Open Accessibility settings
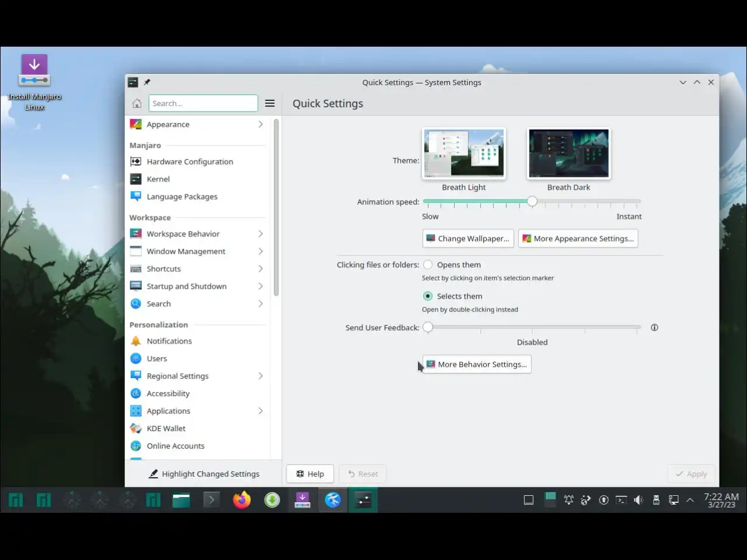 click(197, 394)
